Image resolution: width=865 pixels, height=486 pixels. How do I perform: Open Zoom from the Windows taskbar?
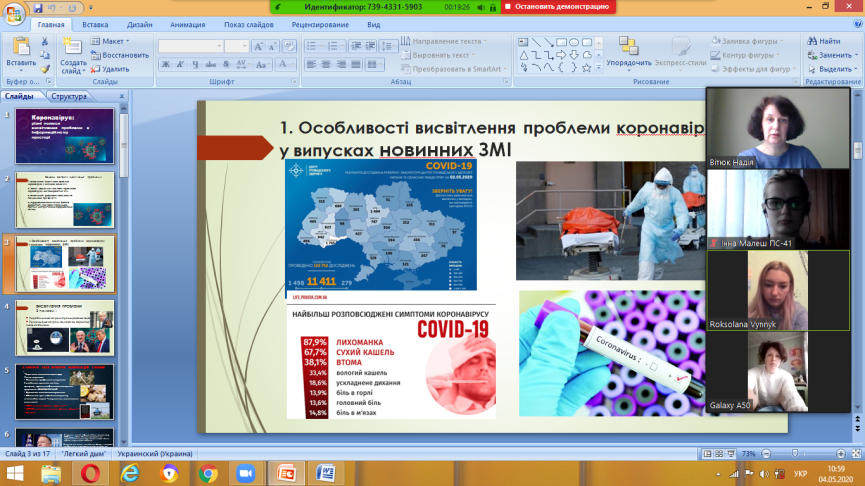tap(243, 472)
